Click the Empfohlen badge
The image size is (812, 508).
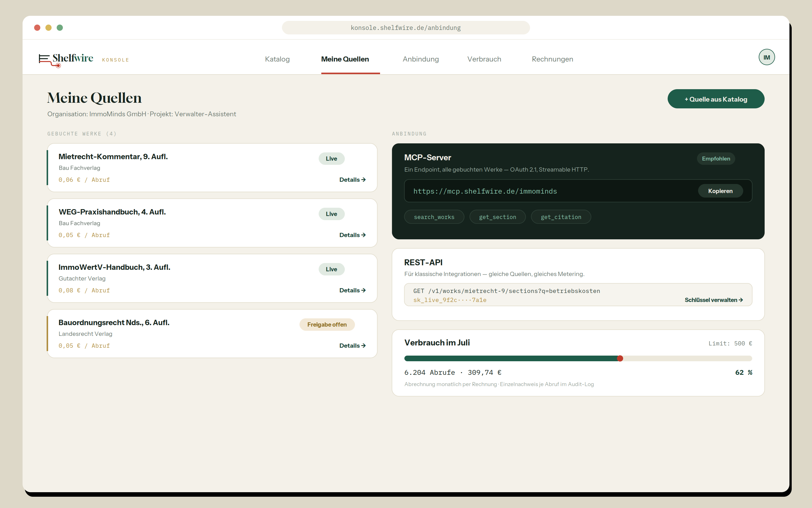point(716,159)
